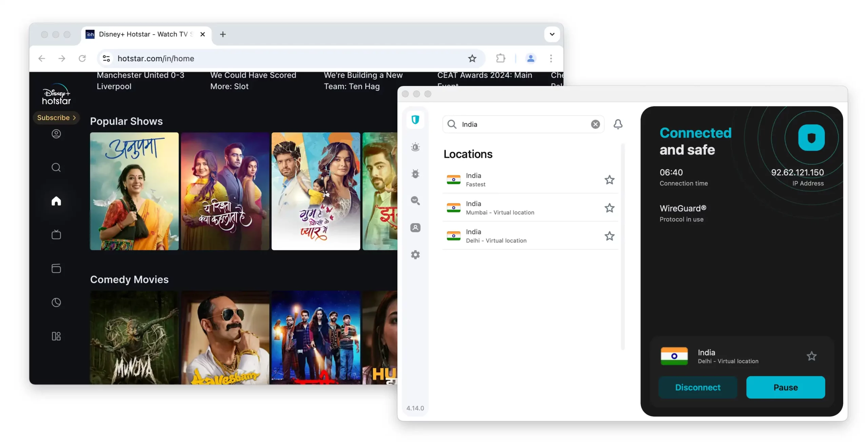Clear the India search query in VPN search
Screen dimensions: 868x443
(594, 124)
